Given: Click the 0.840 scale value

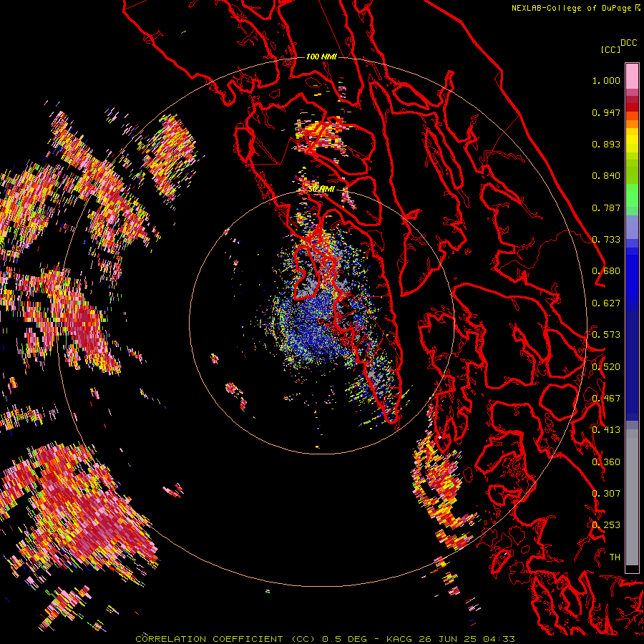Looking at the screenshot, I should coord(606,176).
